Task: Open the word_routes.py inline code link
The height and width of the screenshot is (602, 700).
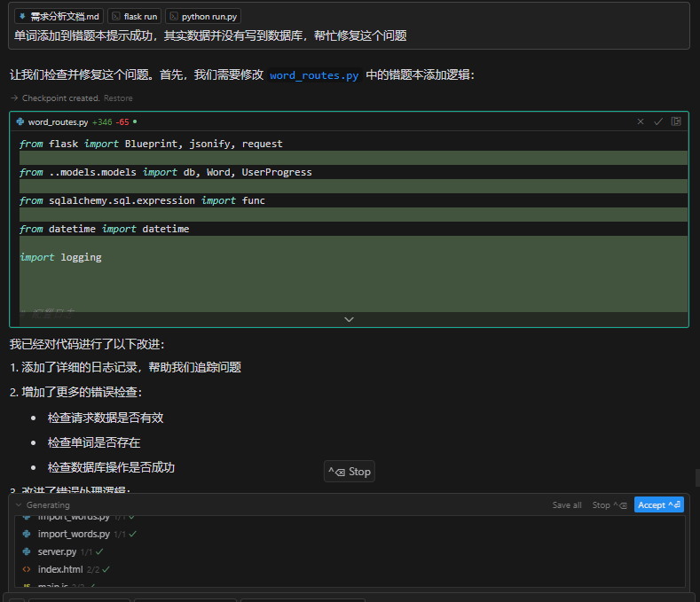Action: [314, 75]
